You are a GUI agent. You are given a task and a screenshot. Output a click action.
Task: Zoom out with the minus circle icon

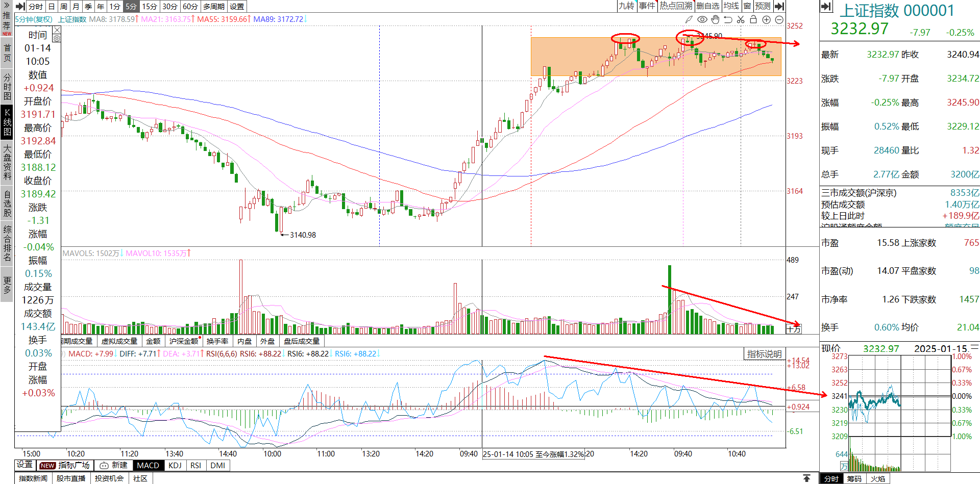coord(779,19)
